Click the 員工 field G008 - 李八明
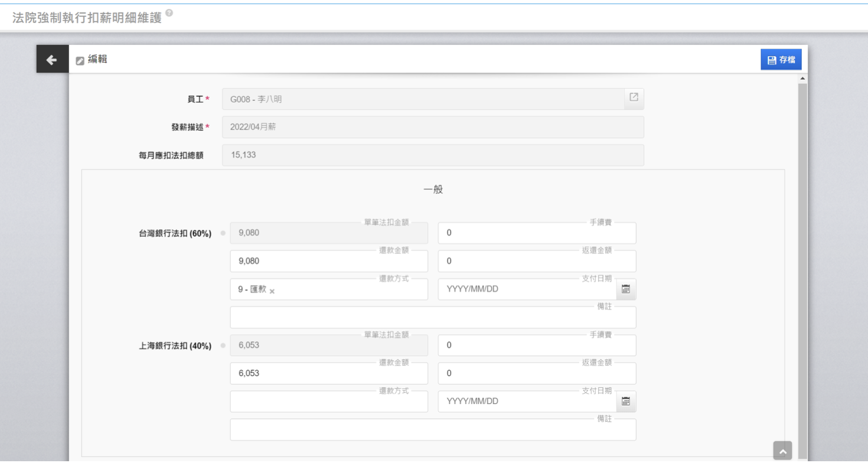This screenshot has height=463, width=868. (422, 99)
